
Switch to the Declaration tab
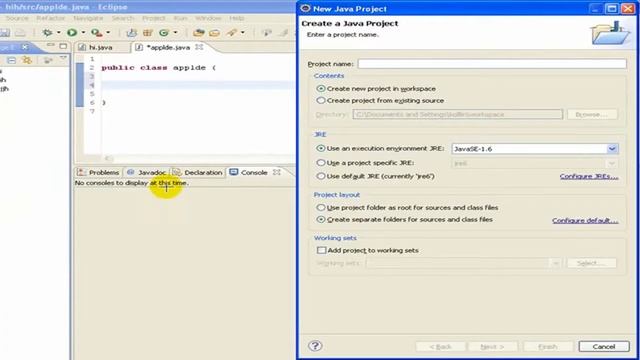coord(198,173)
